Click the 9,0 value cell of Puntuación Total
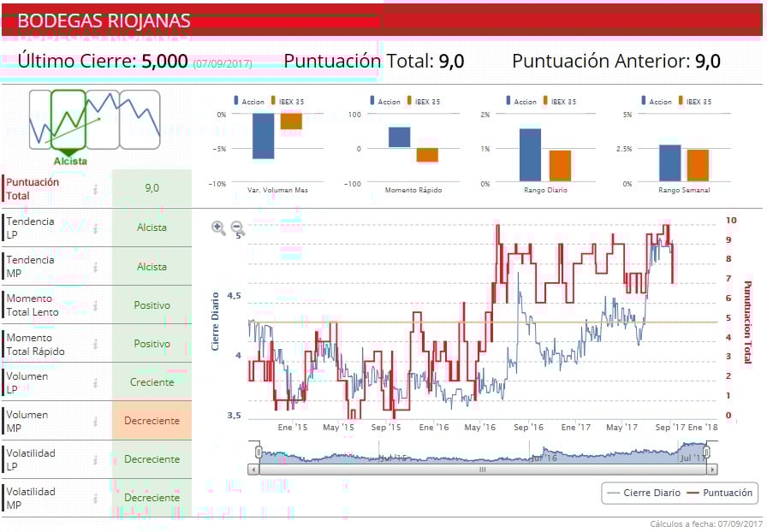The image size is (767, 532). point(152,188)
